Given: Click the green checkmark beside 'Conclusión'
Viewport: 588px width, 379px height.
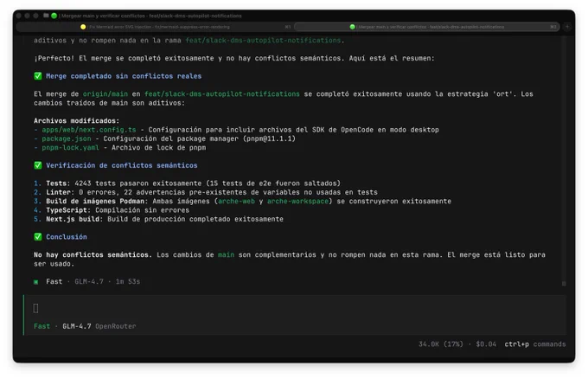Looking at the screenshot, I should click(38, 236).
